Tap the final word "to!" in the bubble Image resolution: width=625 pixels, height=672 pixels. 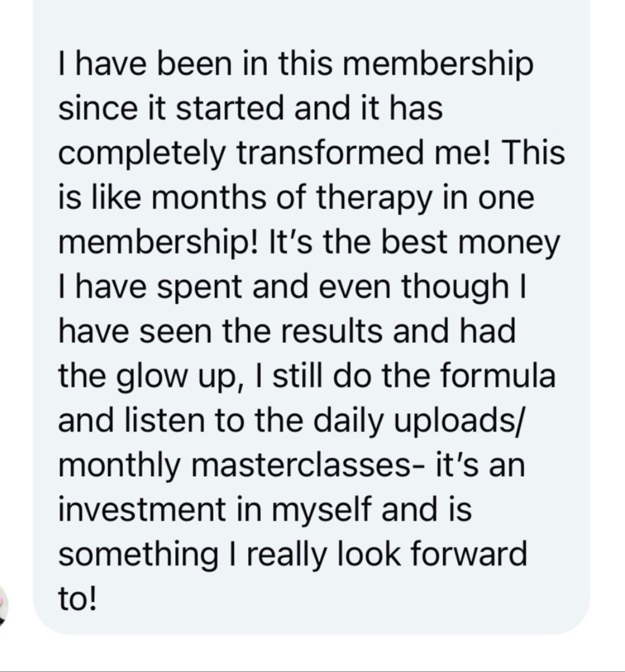coord(78,599)
